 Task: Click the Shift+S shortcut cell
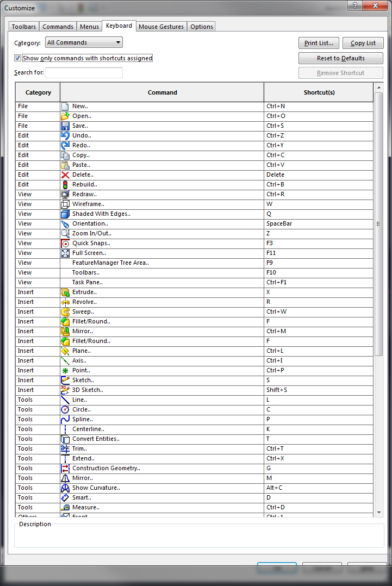click(319, 390)
